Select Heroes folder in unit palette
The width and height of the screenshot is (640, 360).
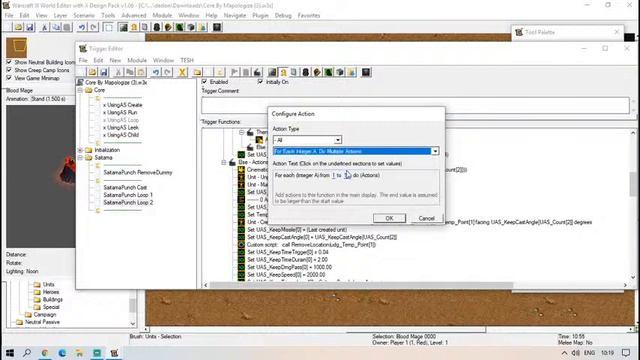click(51, 292)
